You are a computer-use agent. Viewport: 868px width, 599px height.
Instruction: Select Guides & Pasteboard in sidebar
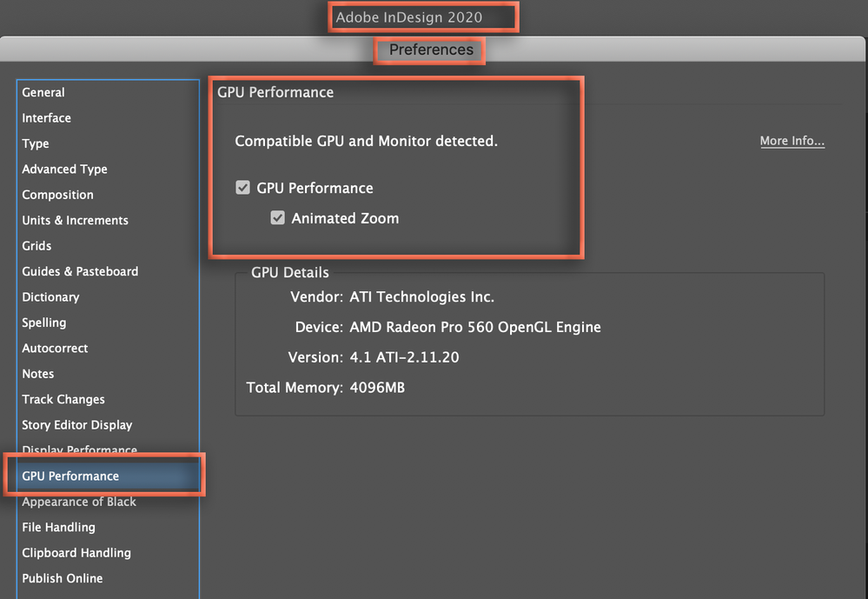80,271
